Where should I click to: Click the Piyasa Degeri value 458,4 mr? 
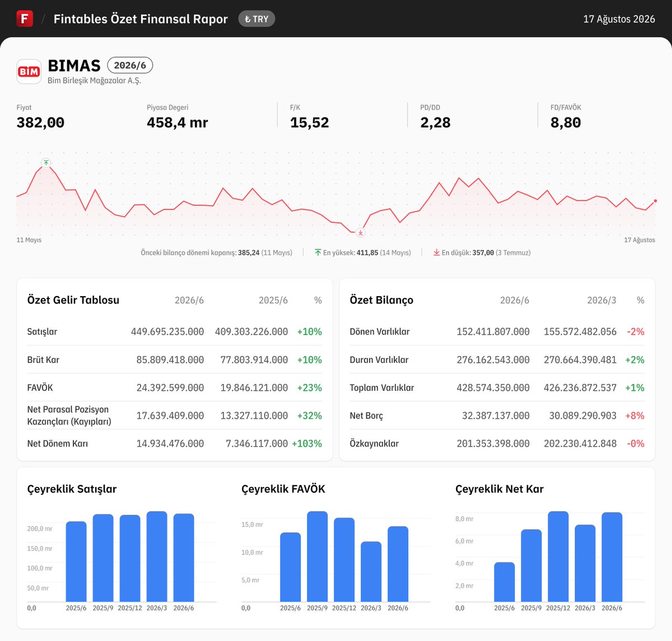click(x=178, y=123)
